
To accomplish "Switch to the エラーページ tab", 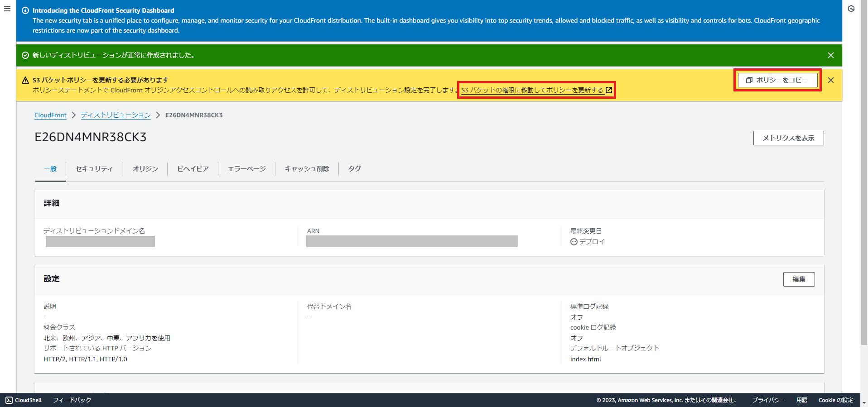I will coord(247,169).
